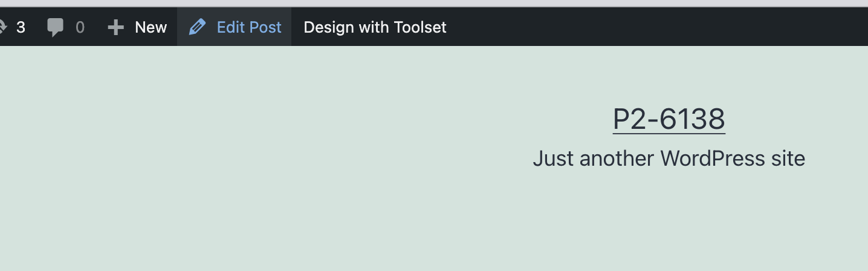Viewport: 868px width, 271px height.
Task: Click the underline beneath P2-6138
Action: (669, 132)
